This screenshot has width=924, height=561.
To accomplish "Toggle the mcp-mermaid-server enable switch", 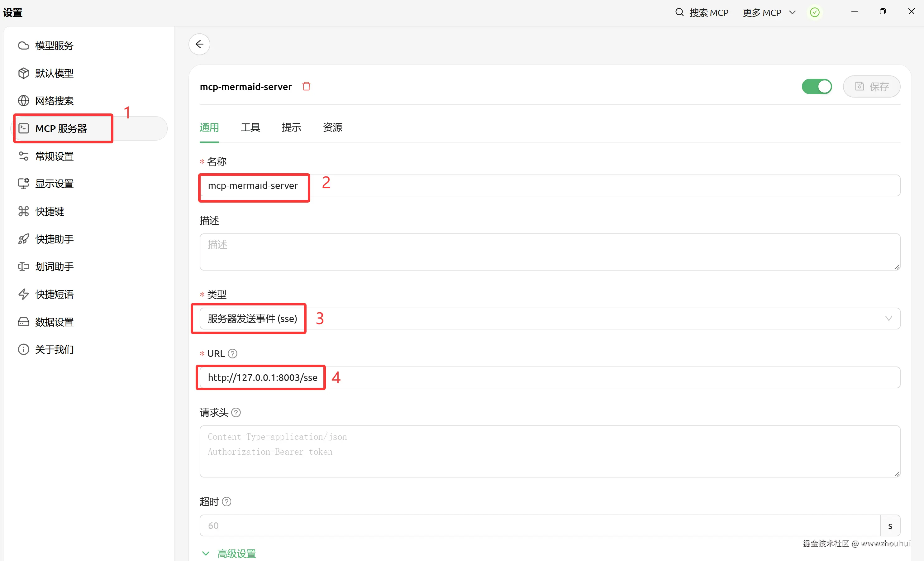I will pyautogui.click(x=817, y=87).
